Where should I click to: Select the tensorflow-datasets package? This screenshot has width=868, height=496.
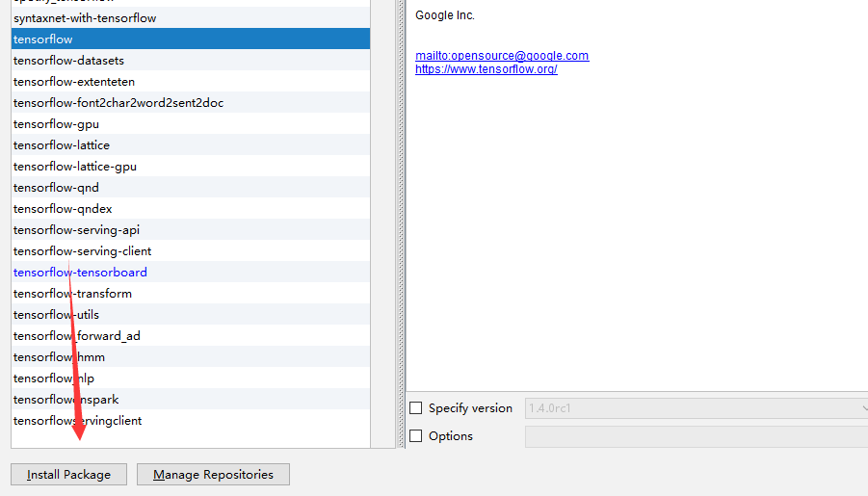pos(191,61)
